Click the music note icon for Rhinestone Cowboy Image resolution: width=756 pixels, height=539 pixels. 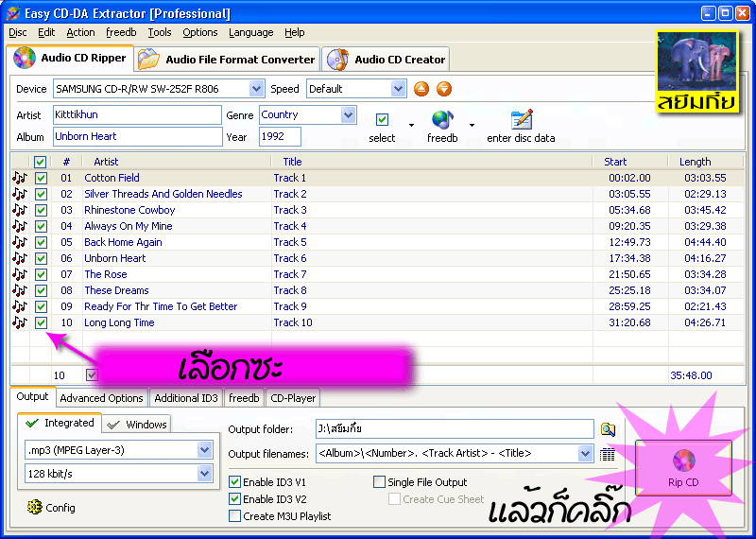pyautogui.click(x=19, y=210)
